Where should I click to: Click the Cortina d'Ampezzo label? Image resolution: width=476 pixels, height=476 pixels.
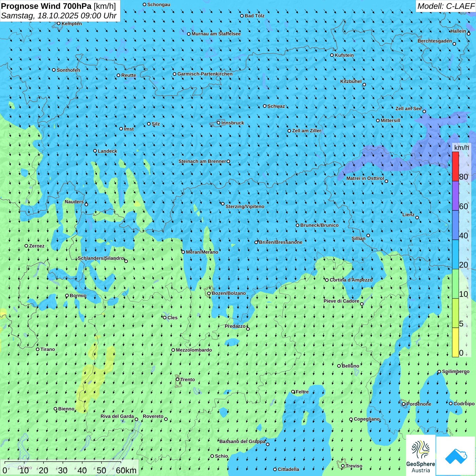pyautogui.click(x=351, y=280)
